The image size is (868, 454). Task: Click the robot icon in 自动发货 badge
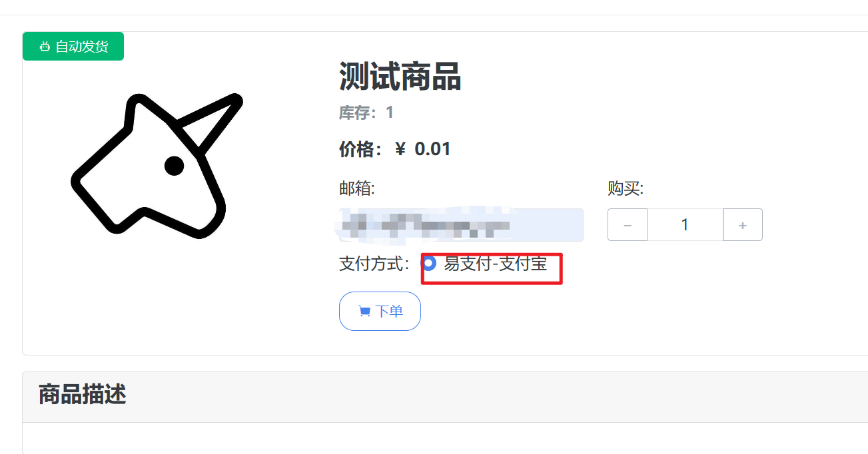click(x=45, y=47)
